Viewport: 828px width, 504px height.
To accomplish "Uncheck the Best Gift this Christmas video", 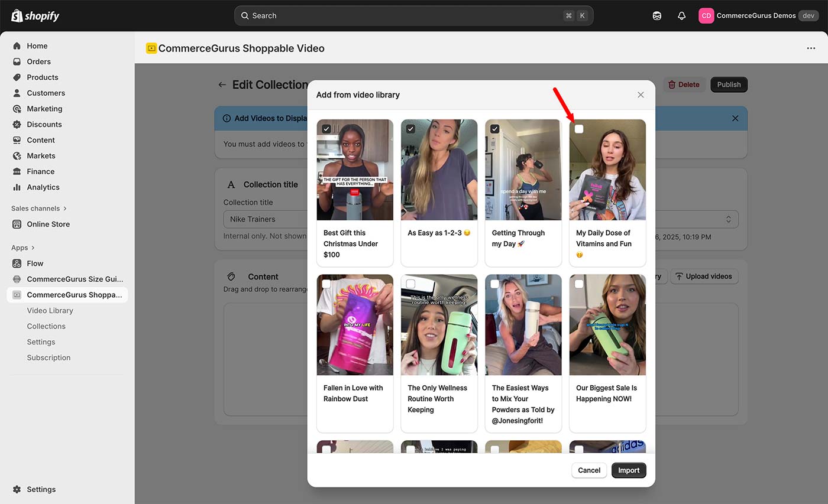I will (326, 128).
